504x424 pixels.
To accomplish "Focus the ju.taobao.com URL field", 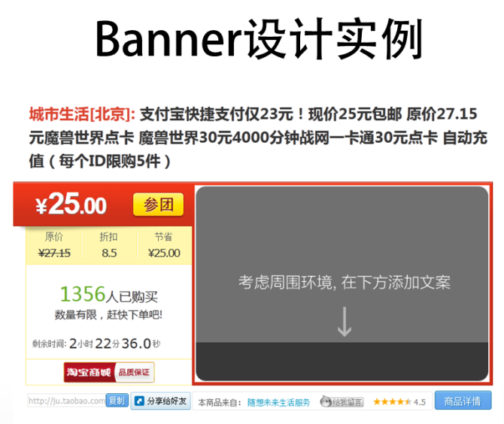I will (x=66, y=401).
